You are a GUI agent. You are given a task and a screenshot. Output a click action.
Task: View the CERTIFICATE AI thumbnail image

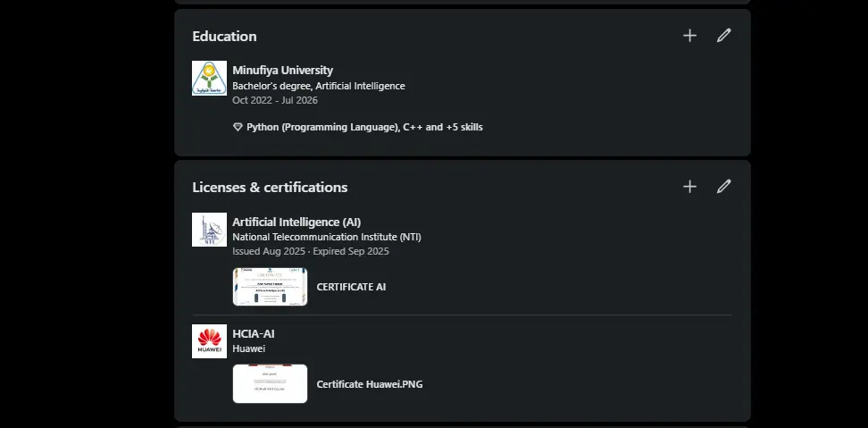tap(270, 287)
